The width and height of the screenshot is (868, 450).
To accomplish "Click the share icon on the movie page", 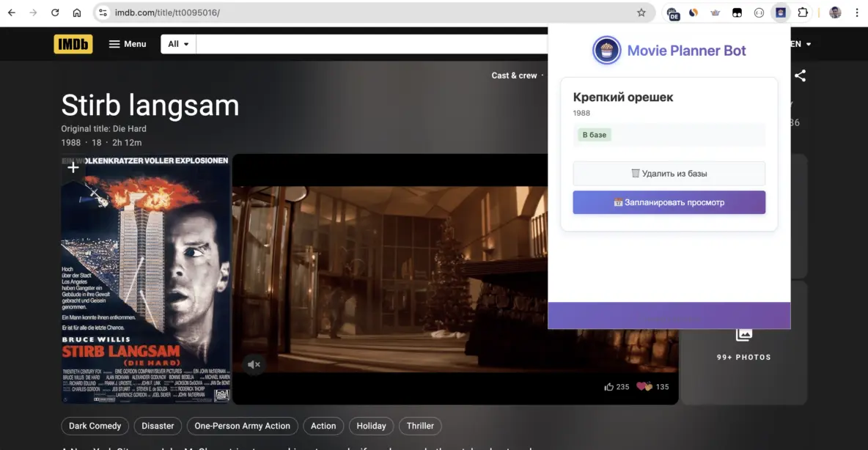I will point(800,75).
